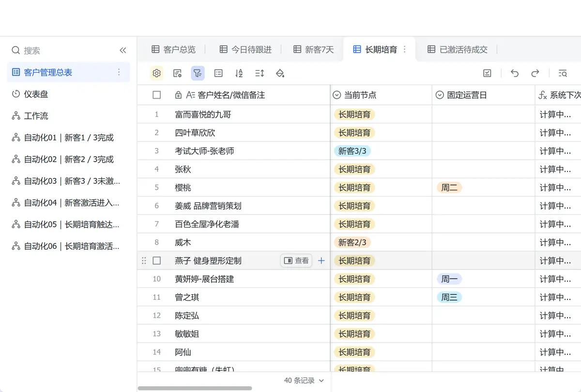Open 自动化03｜新客3/3未激 workflow

pos(68,181)
